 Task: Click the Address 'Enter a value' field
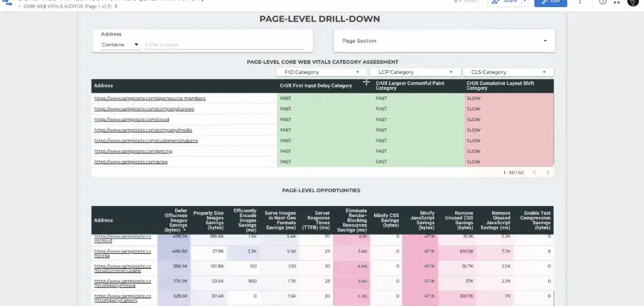coord(224,44)
